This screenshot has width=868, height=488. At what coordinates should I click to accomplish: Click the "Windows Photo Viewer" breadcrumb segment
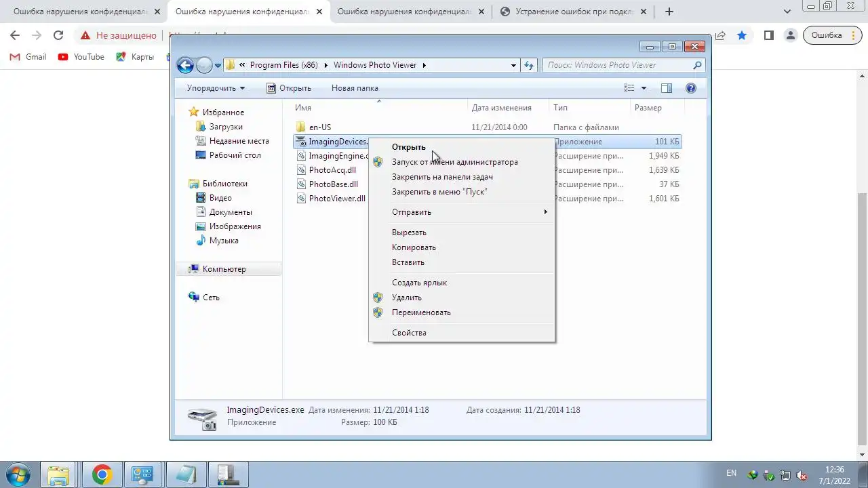click(375, 65)
